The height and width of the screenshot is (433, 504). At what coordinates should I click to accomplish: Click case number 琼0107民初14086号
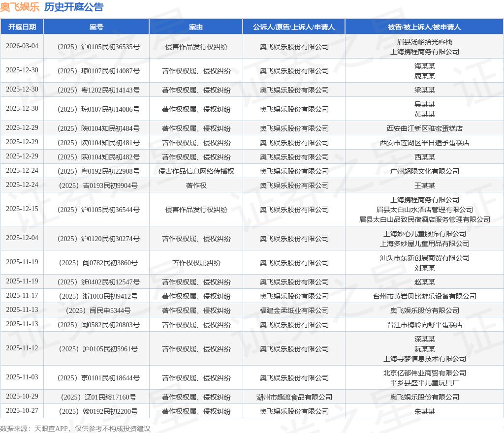coord(98,110)
